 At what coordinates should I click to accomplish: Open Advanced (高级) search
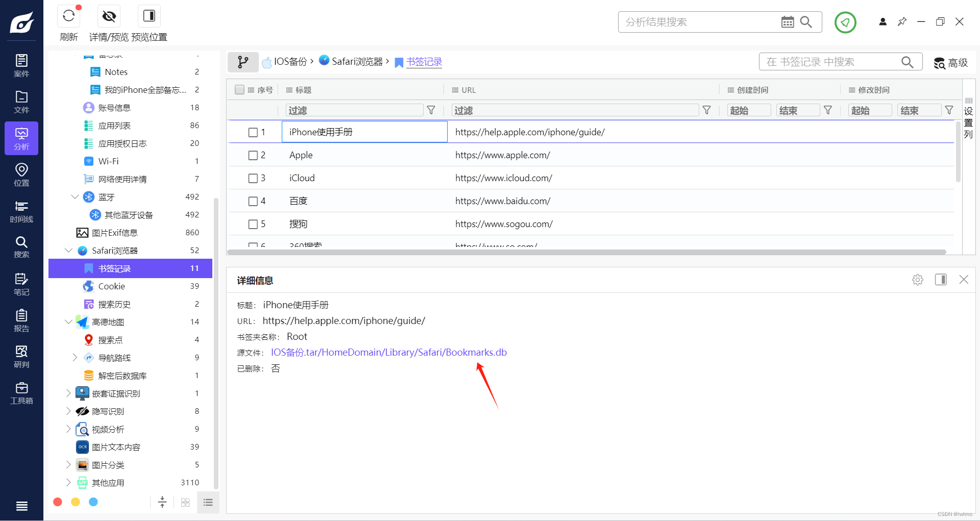(950, 63)
